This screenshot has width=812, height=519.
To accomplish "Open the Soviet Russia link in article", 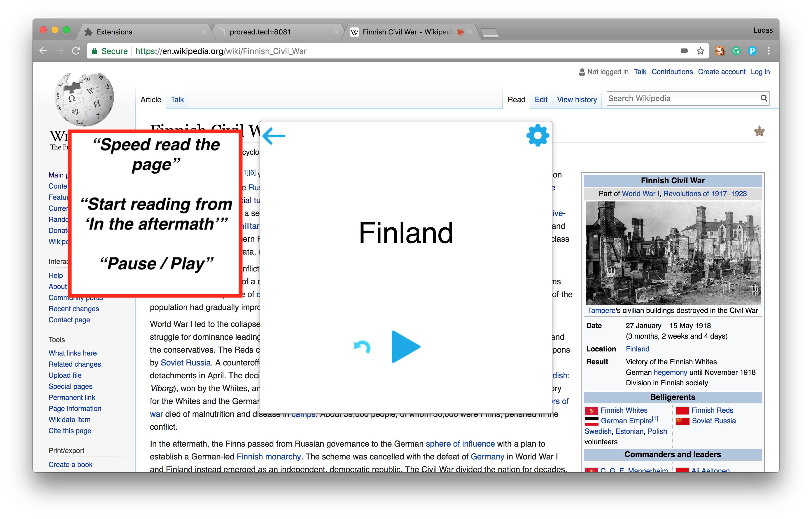I will coord(185,363).
